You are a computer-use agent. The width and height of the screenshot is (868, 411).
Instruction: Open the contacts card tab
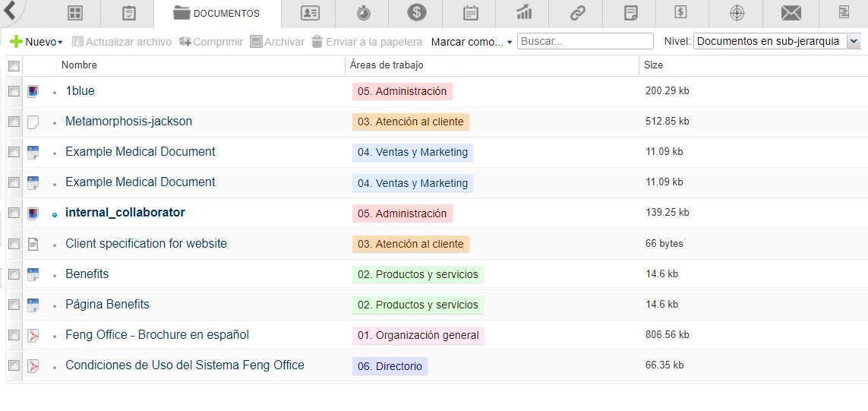310,13
